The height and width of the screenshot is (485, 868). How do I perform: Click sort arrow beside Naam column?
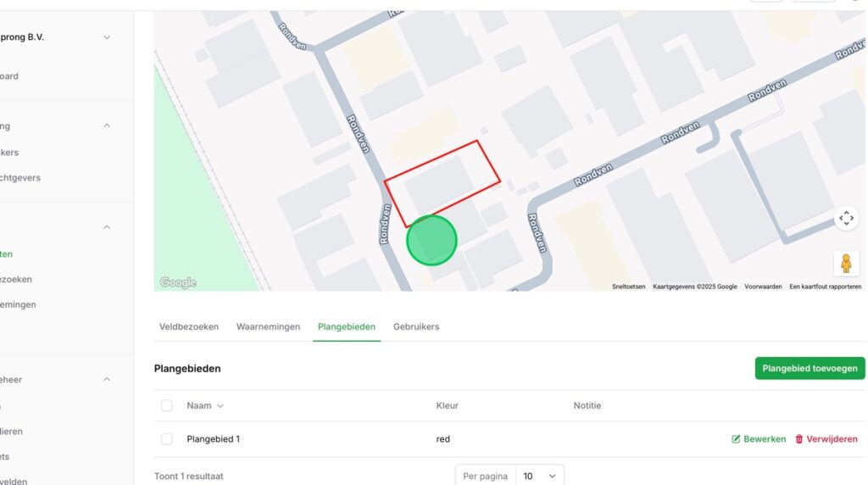coord(220,406)
